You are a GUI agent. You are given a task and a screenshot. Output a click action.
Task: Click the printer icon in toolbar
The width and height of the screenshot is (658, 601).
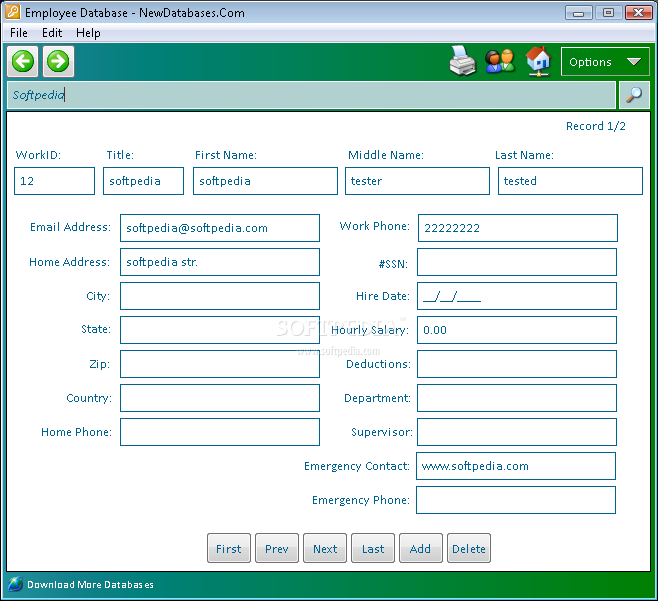pos(463,61)
